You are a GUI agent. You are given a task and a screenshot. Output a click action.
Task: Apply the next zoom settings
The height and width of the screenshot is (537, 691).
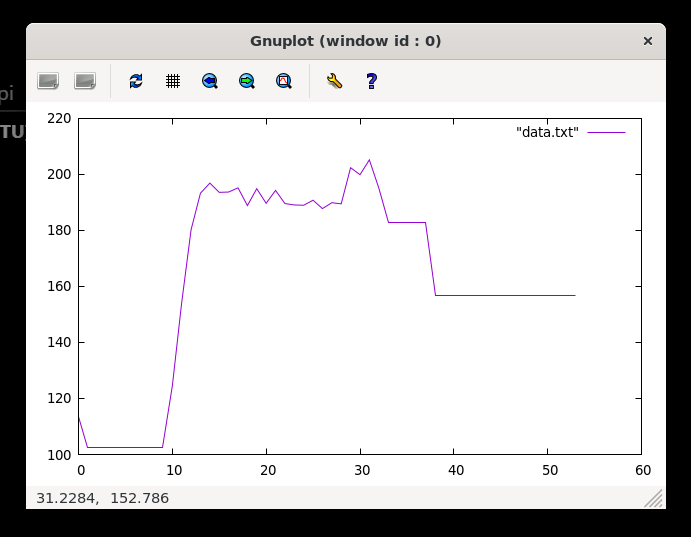247,81
